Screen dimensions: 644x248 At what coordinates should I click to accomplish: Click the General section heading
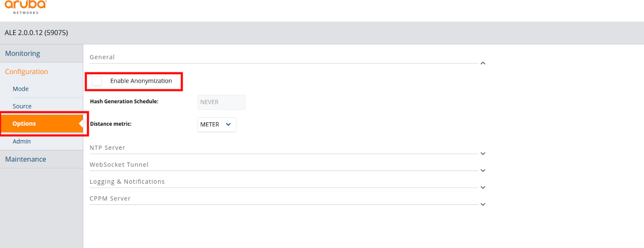(102, 57)
